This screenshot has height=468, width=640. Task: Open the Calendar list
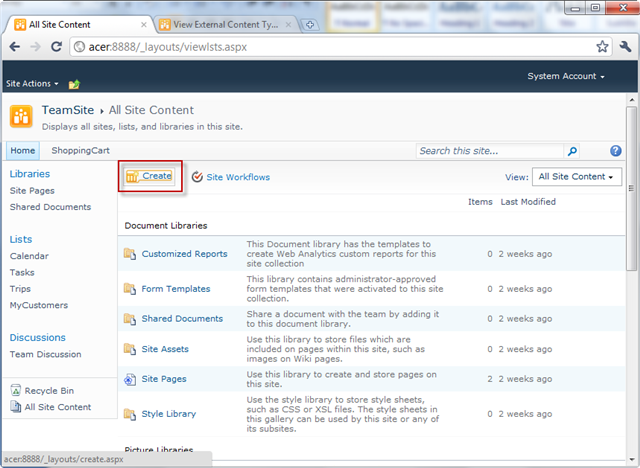pos(29,256)
